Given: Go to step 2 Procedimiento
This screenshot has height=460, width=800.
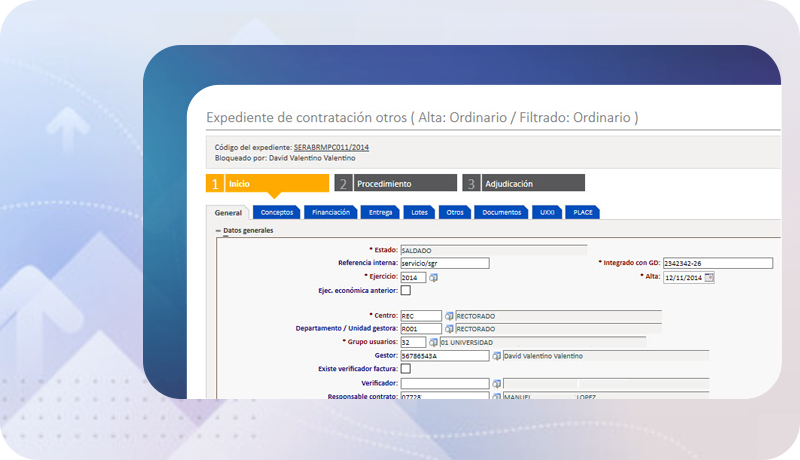Looking at the screenshot, I should pyautogui.click(x=393, y=184).
